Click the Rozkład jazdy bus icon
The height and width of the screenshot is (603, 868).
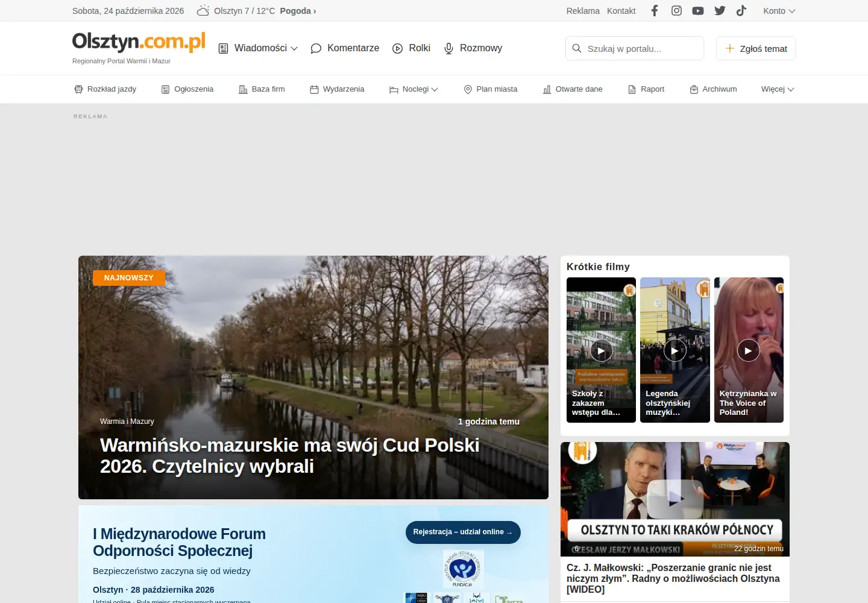[78, 89]
